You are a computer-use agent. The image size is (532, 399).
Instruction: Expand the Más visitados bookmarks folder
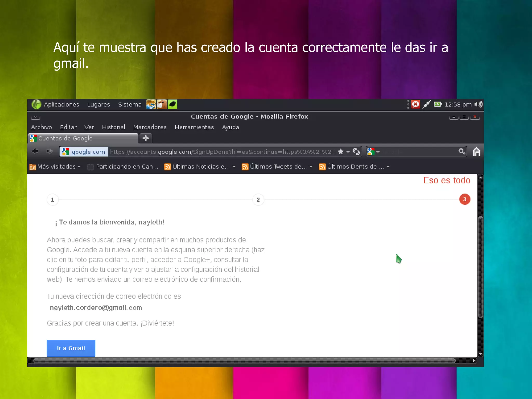[55, 167]
